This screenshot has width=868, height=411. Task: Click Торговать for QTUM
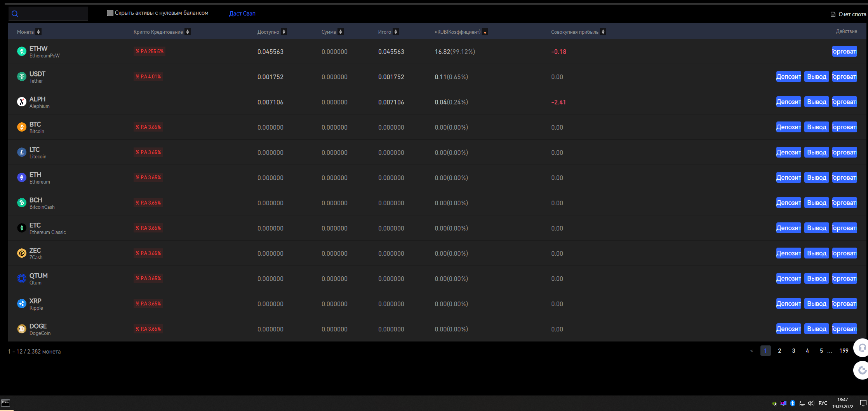coord(844,278)
